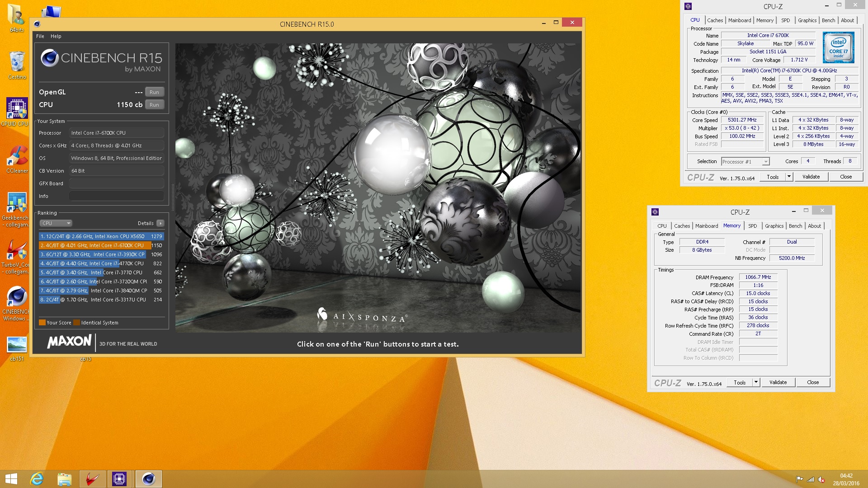
Task: Open the Cestino recycle bin icon
Action: pyautogui.click(x=17, y=64)
